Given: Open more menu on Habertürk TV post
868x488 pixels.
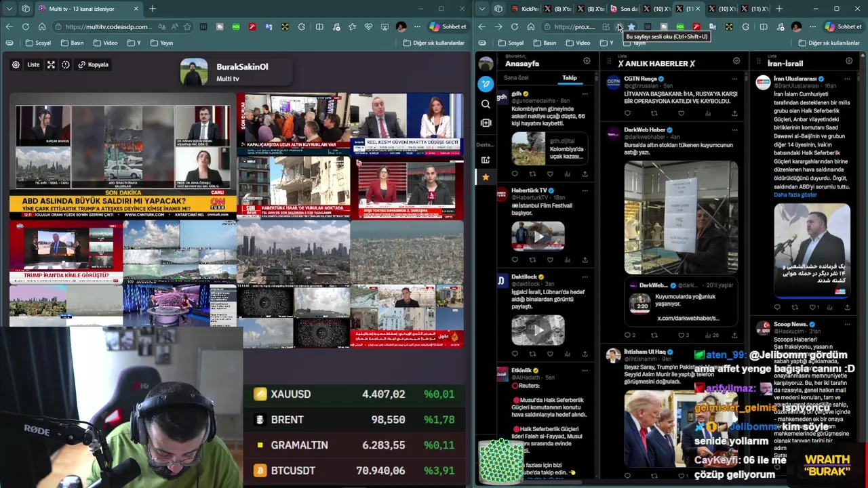Looking at the screenshot, I should (x=585, y=190).
